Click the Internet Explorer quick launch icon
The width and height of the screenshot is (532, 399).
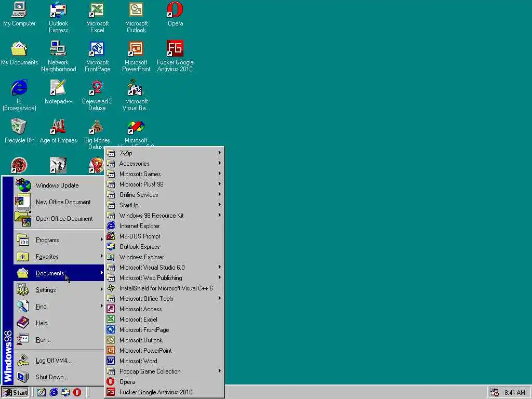(54, 392)
